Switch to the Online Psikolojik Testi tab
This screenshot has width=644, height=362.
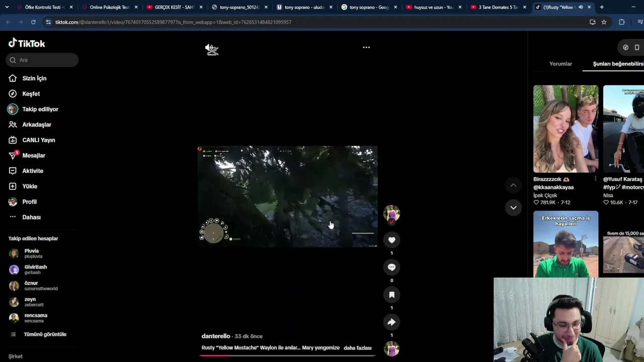click(109, 7)
